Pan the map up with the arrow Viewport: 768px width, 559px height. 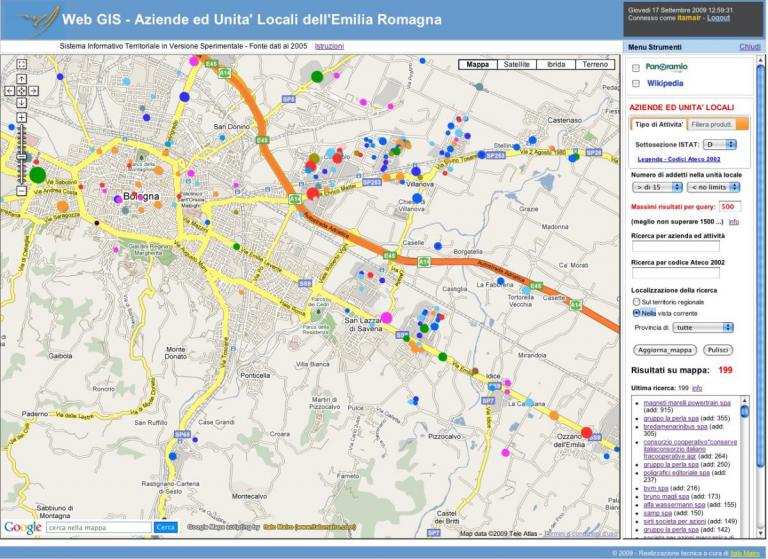pos(22,79)
